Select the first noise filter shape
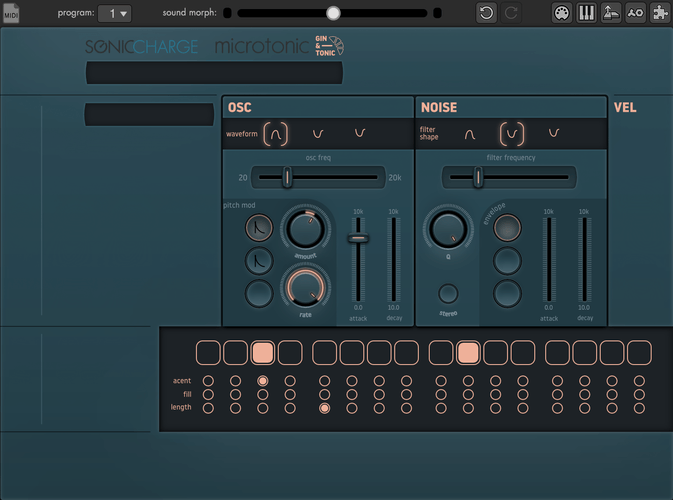This screenshot has height=500, width=673. pos(470,134)
